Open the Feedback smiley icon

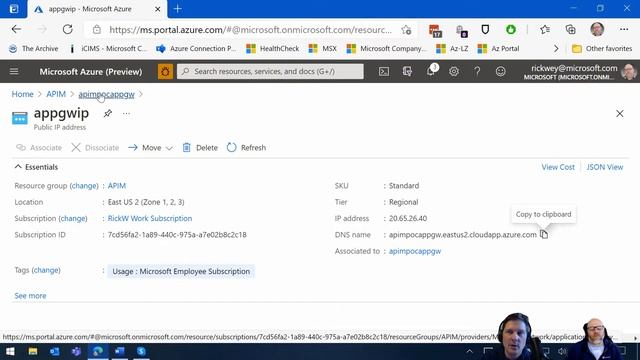tap(500, 71)
